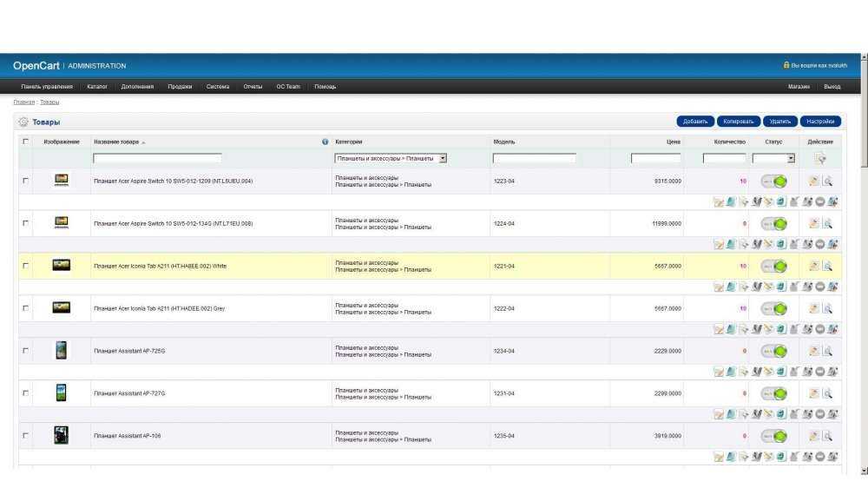Check the select-all checkbox in the header

click(x=25, y=142)
